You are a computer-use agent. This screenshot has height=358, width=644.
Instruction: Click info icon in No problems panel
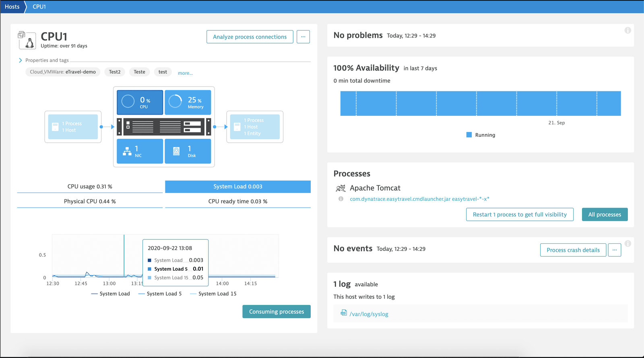coord(627,31)
